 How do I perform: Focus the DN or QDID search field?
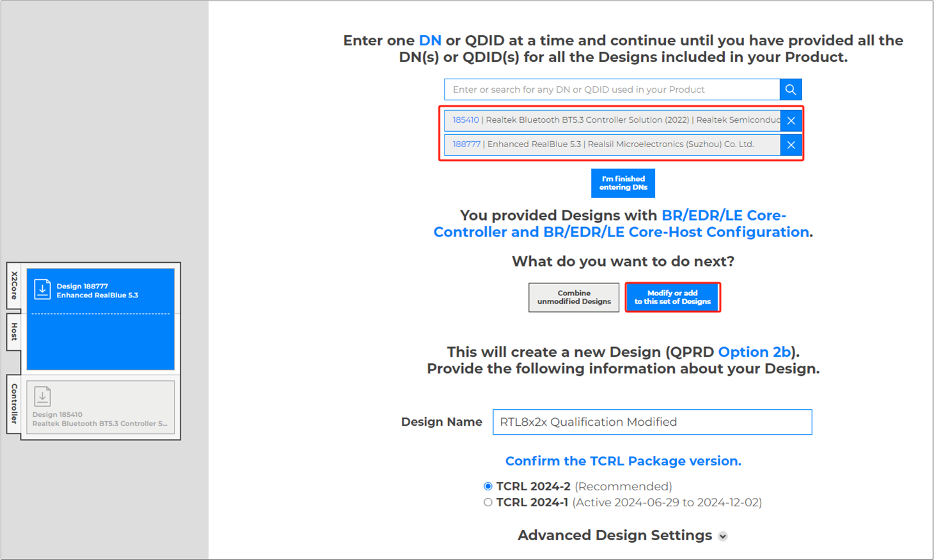612,89
